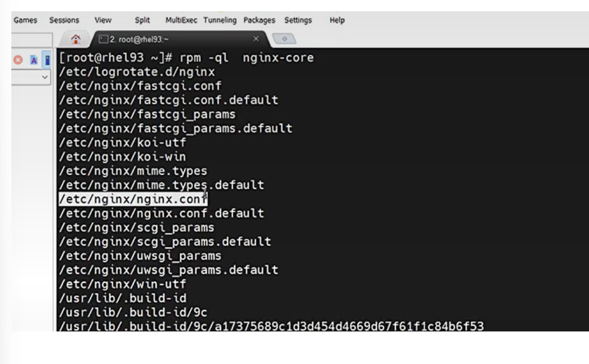Click the /usr/lib/.build-id/9c line
Screen dimensions: 589x364
[133, 312]
